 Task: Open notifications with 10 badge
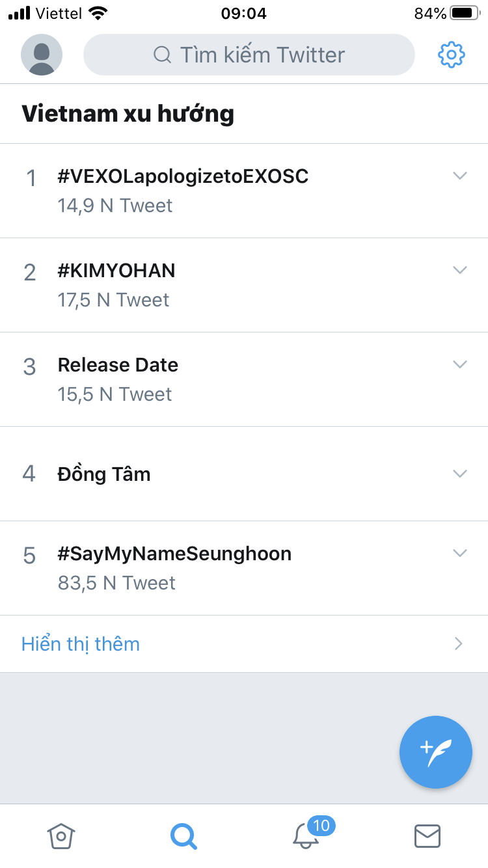(306, 835)
